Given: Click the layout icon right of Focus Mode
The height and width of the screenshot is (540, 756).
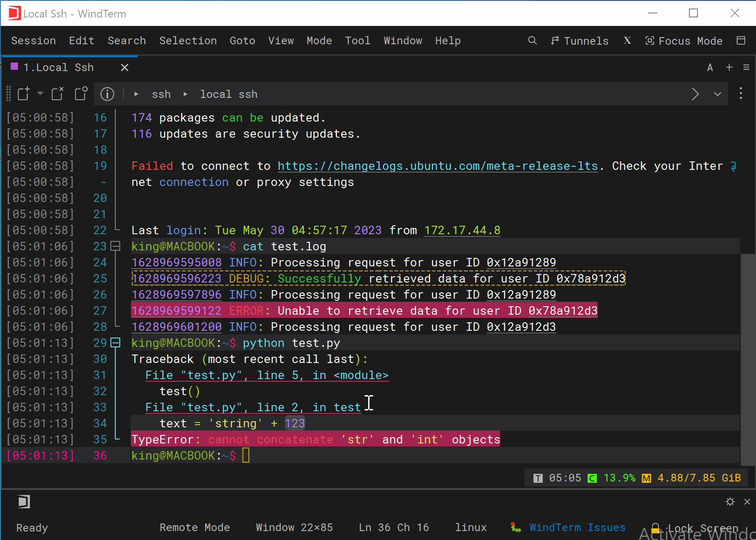Looking at the screenshot, I should 741,41.
